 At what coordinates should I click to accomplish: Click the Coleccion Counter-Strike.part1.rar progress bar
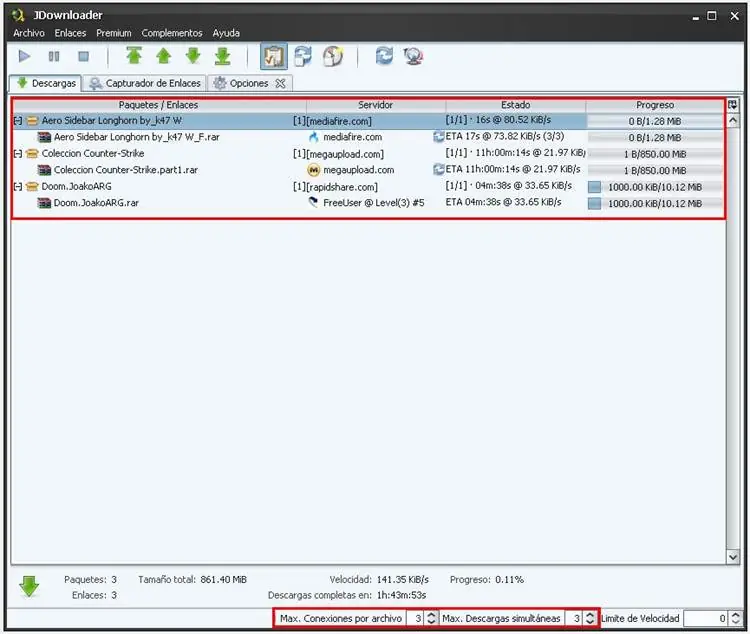655,171
